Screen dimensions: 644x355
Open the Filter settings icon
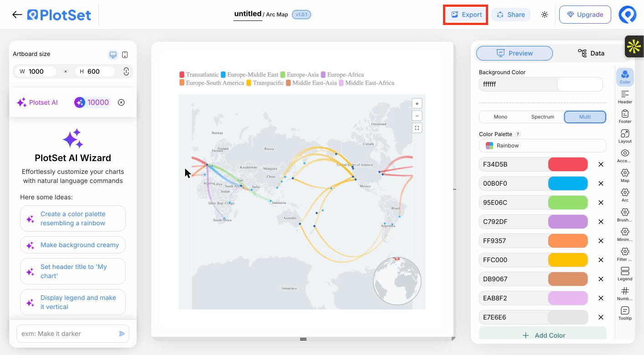(625, 254)
